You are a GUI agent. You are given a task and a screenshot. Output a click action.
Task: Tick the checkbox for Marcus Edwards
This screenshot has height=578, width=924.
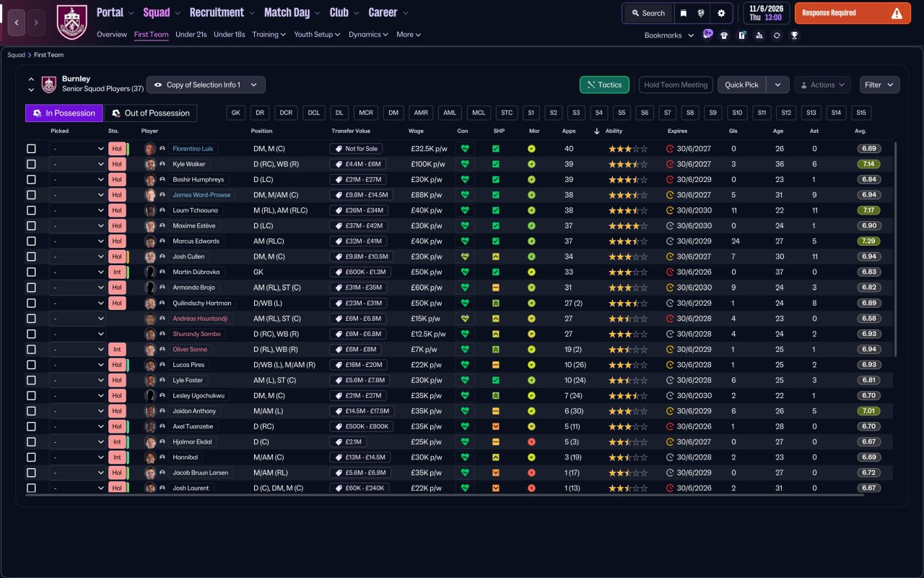31,241
